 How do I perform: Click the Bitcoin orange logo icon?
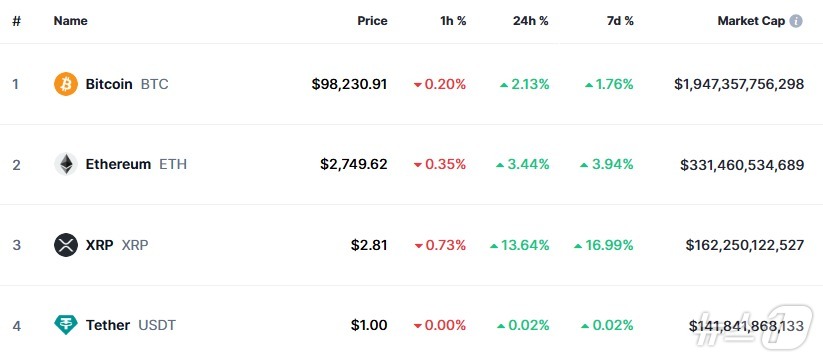pos(66,84)
